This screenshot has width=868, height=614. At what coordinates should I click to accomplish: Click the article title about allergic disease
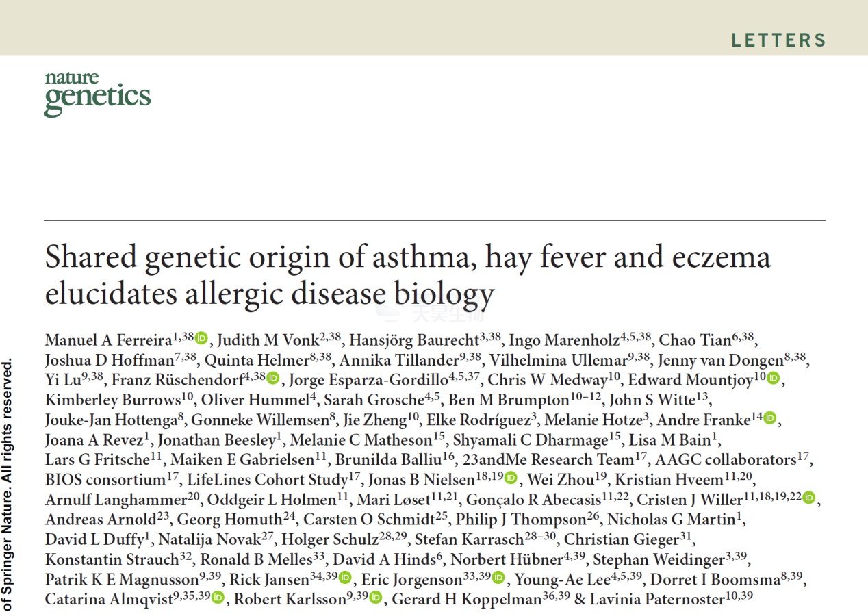pos(408,275)
